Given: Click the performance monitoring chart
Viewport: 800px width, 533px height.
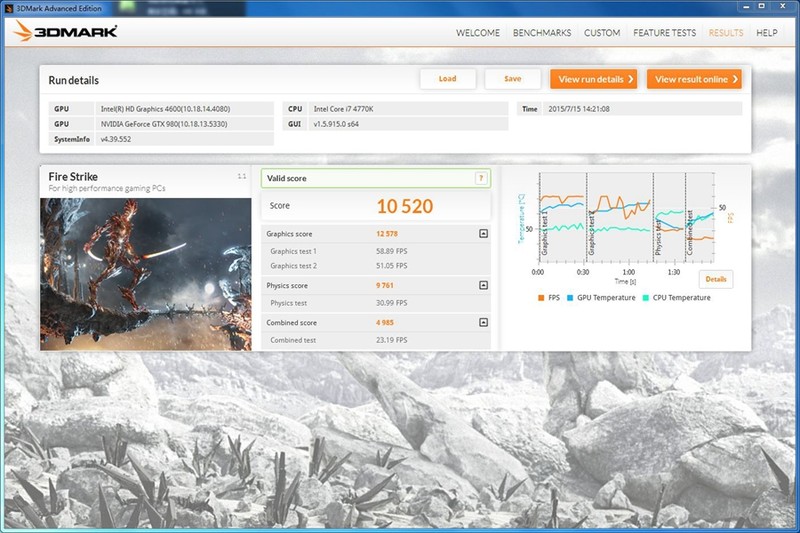Looking at the screenshot, I should 626,218.
